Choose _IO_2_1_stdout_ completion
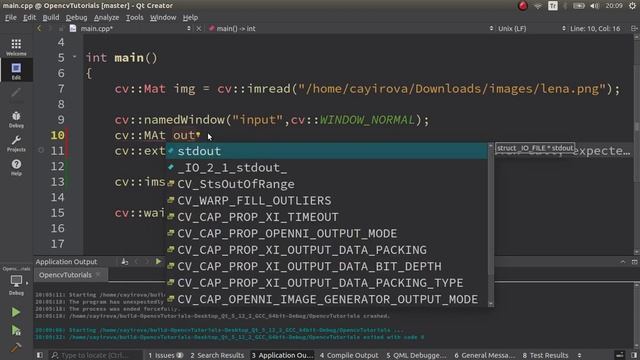 click(x=327, y=168)
